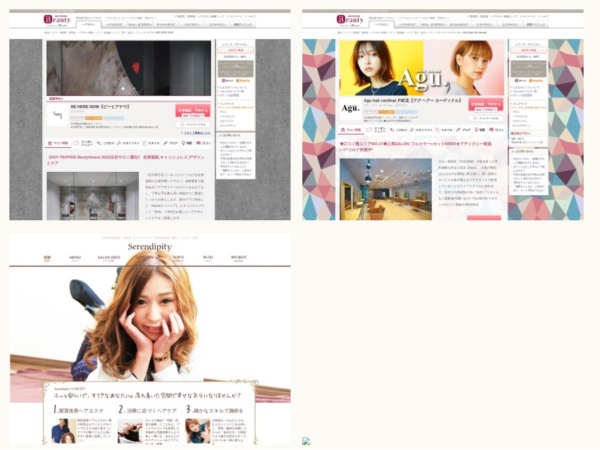Click the Agu. salon logo thumbnail

(x=350, y=109)
